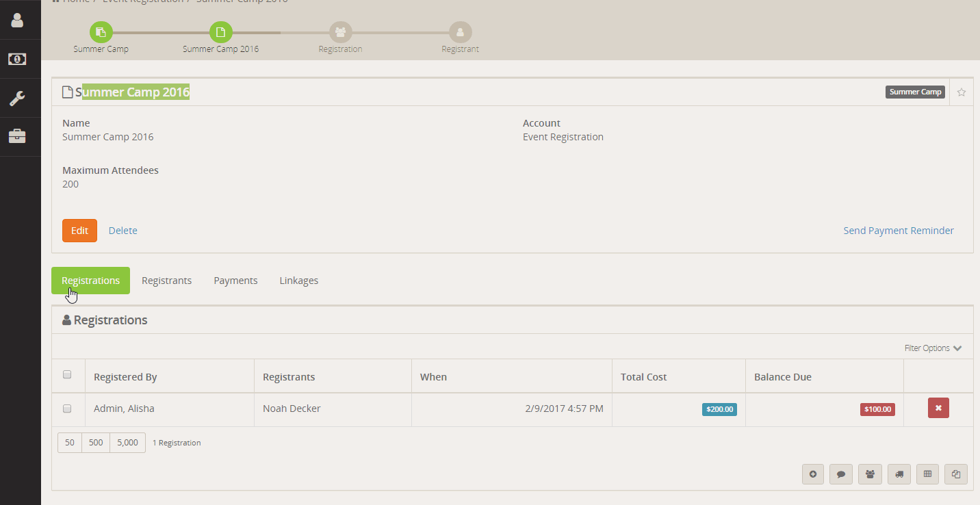Set page size to 500 rows

(x=96, y=443)
